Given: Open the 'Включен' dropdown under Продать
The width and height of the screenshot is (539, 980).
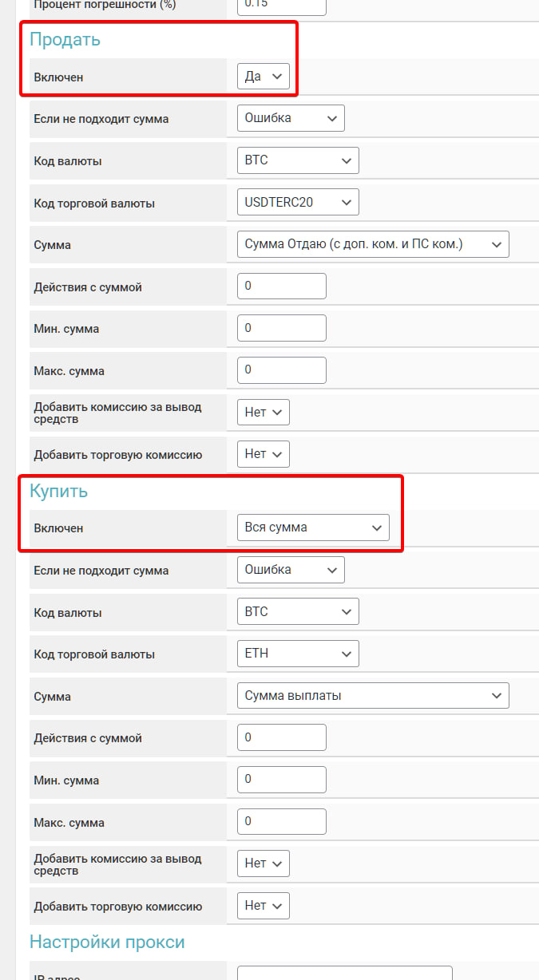Looking at the screenshot, I should (x=263, y=77).
